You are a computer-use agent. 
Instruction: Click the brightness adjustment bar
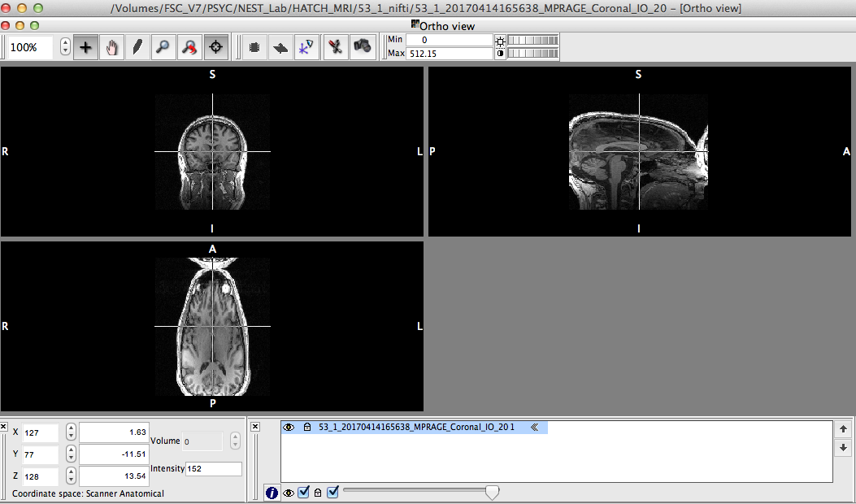532,40
